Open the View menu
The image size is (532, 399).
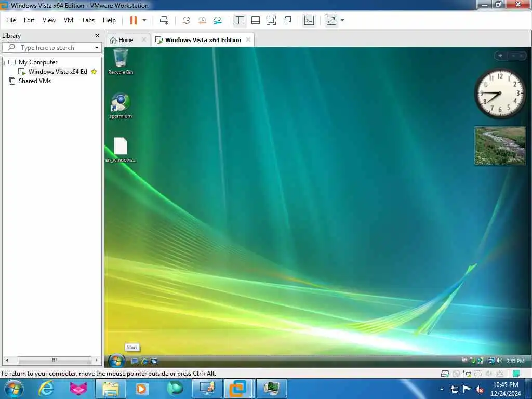point(49,20)
